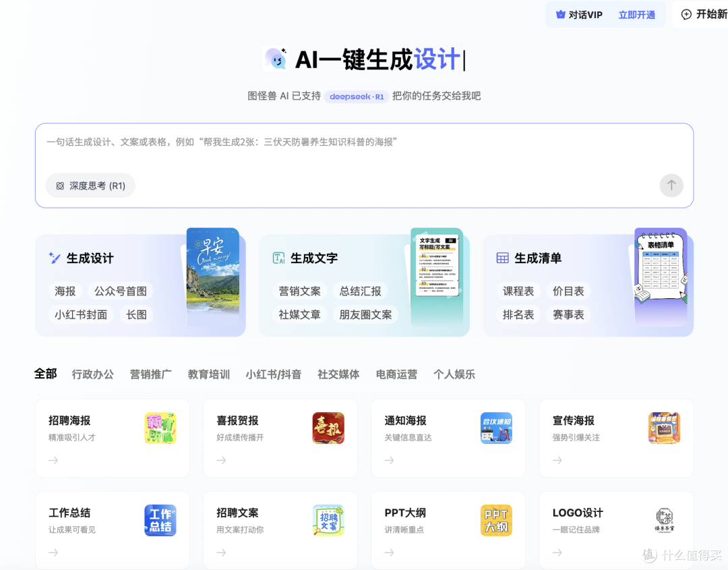Click the 宣传海报 card's orange icon
The width and height of the screenshot is (728, 570).
pyautogui.click(x=665, y=428)
